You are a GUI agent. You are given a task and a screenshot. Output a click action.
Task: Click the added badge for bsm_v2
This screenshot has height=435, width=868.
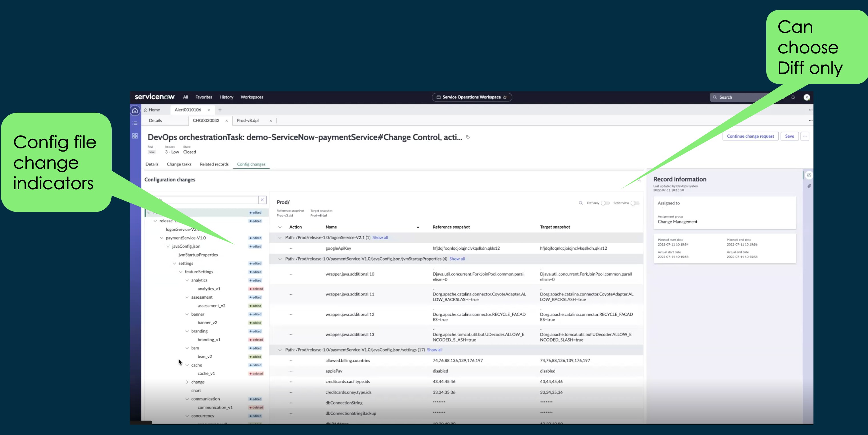[256, 357]
